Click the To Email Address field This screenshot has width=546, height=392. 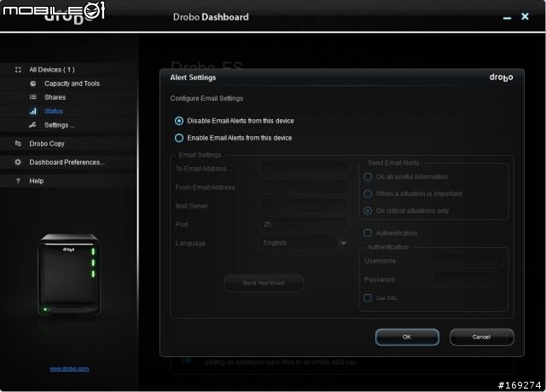(x=304, y=169)
